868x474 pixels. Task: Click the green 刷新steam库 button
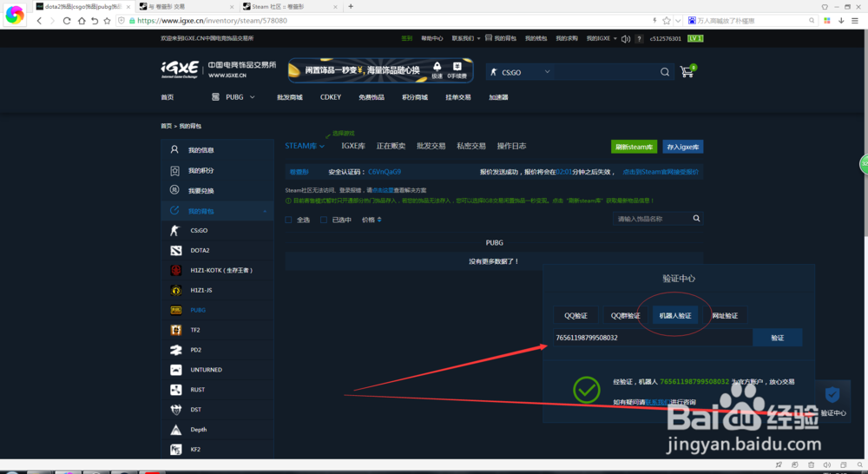click(634, 147)
